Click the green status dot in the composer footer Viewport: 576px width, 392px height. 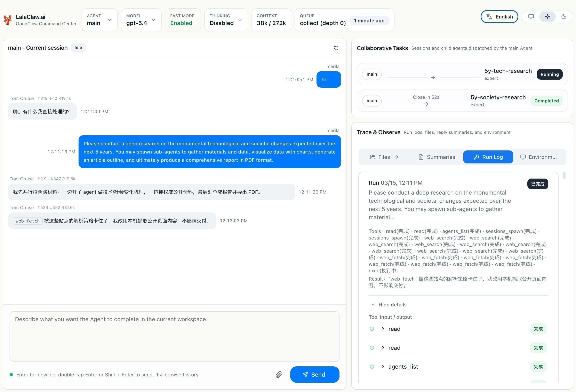coord(11,375)
